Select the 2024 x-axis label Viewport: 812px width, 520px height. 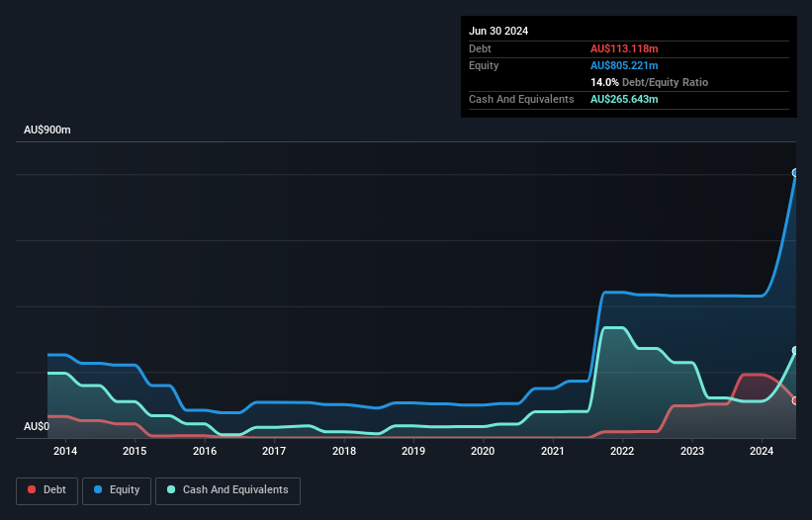point(762,451)
